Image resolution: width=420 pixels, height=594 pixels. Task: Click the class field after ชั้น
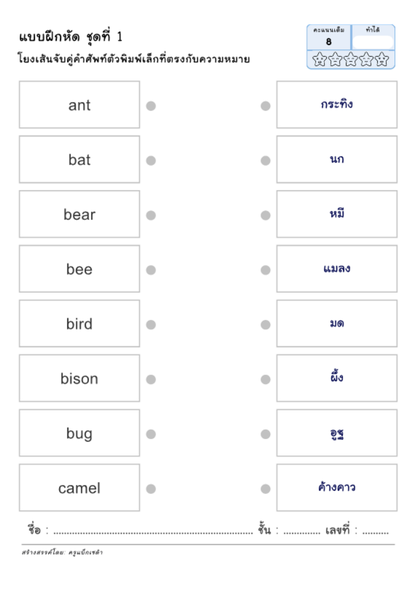tap(301, 532)
